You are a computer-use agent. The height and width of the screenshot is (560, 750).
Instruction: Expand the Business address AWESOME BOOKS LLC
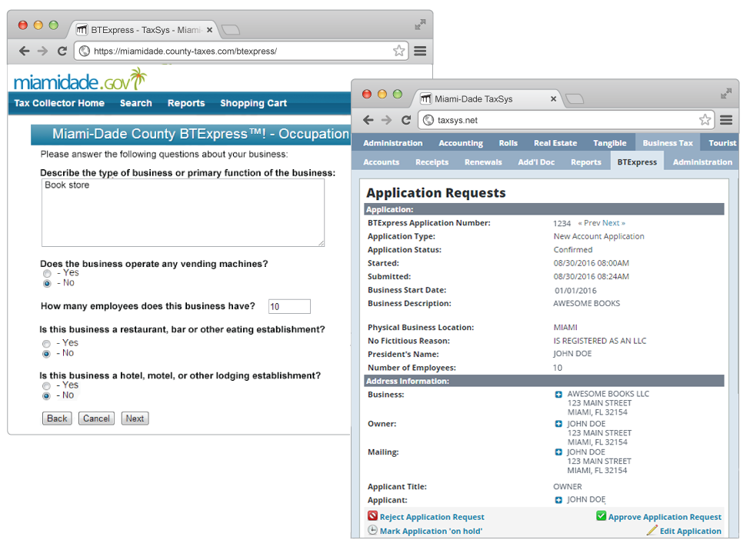[x=558, y=395]
